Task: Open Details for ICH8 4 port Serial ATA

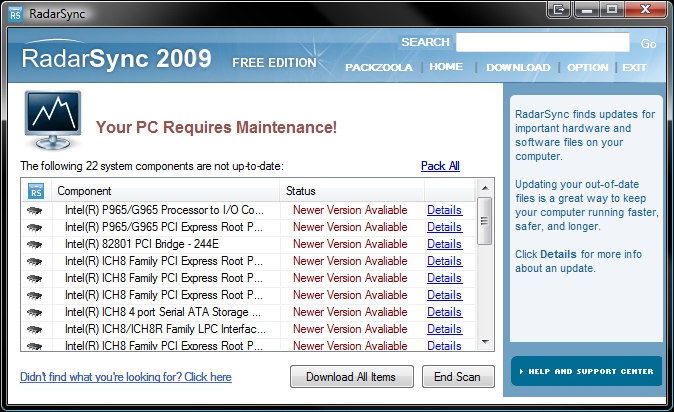Action: click(x=444, y=312)
